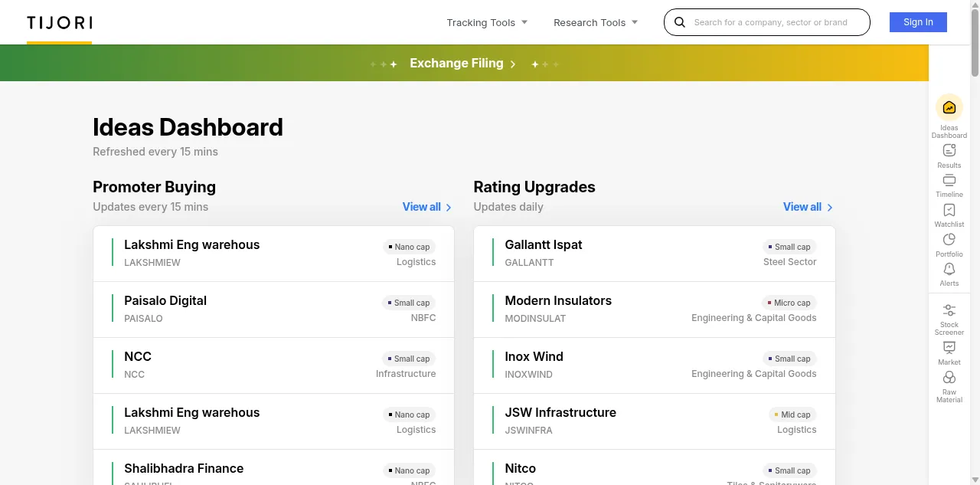Open Gallantt Ispat company row

(655, 254)
